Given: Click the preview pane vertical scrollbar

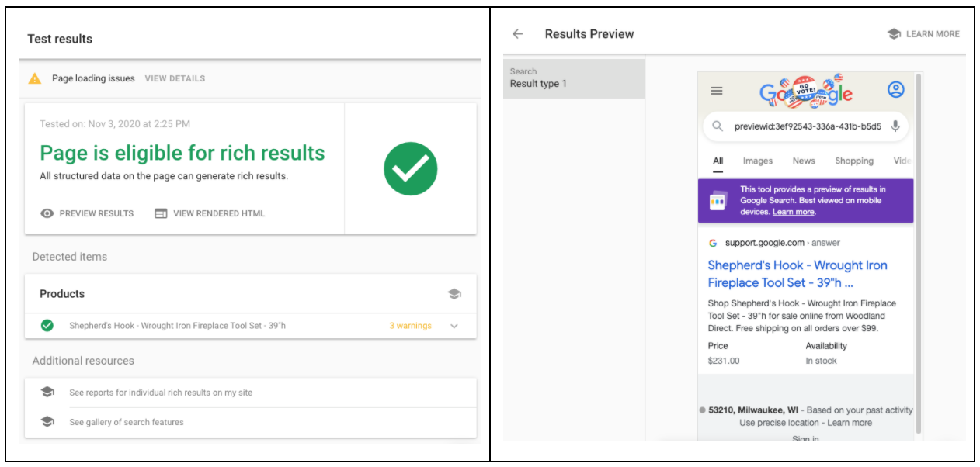Looking at the screenshot, I should [x=919, y=252].
